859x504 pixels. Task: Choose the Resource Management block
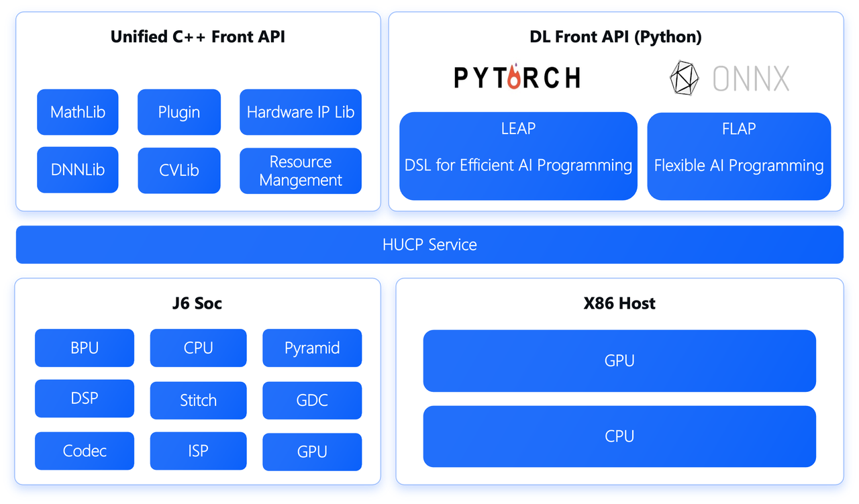(x=301, y=171)
